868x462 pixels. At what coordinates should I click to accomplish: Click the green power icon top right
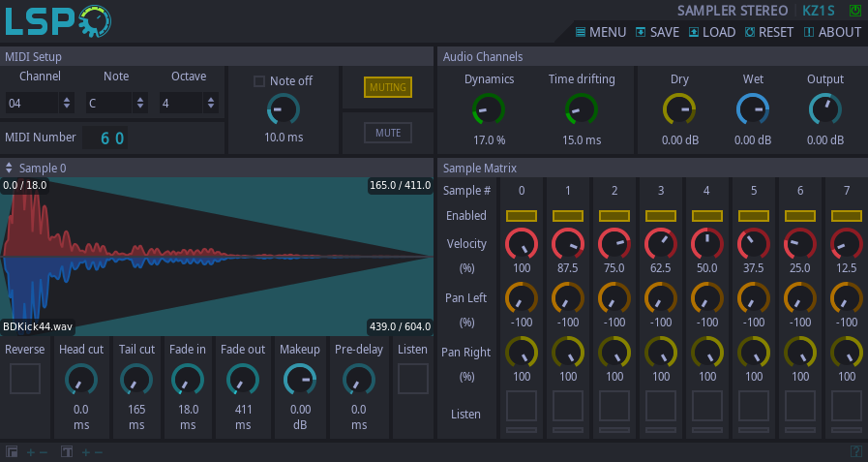pos(855,11)
